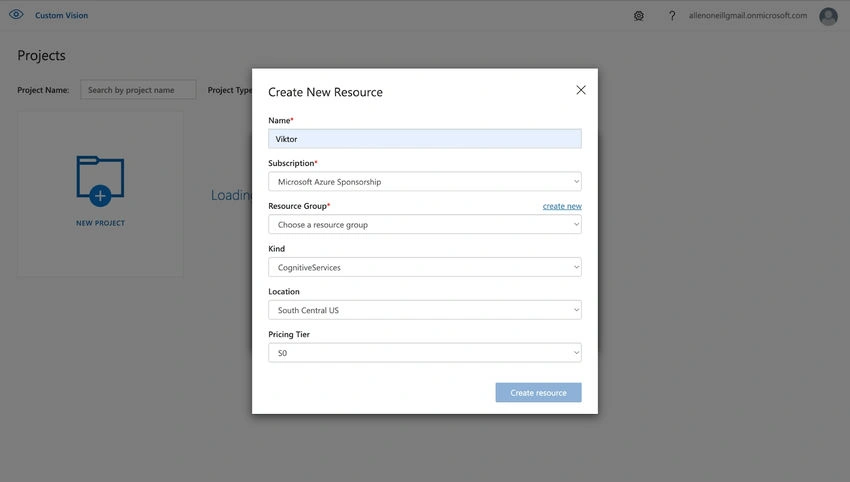Click the user avatar icon
The width and height of the screenshot is (850, 482).
click(828, 16)
